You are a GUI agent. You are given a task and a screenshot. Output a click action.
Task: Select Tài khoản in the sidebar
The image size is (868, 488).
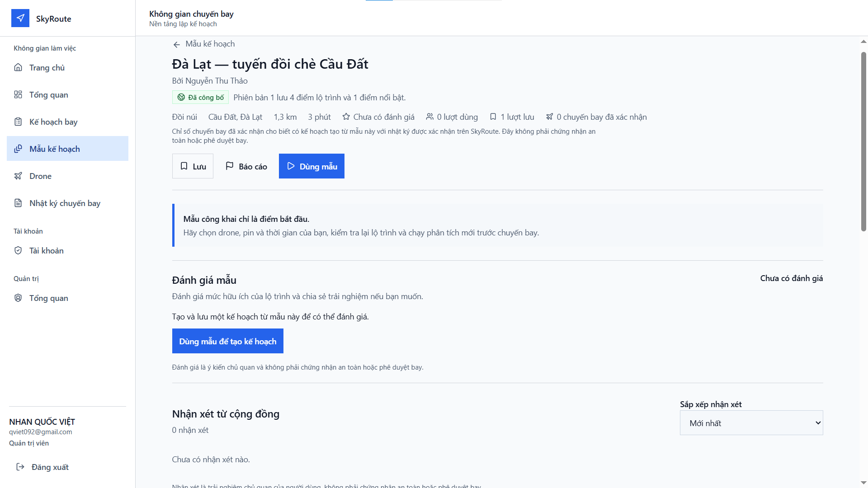point(67,250)
